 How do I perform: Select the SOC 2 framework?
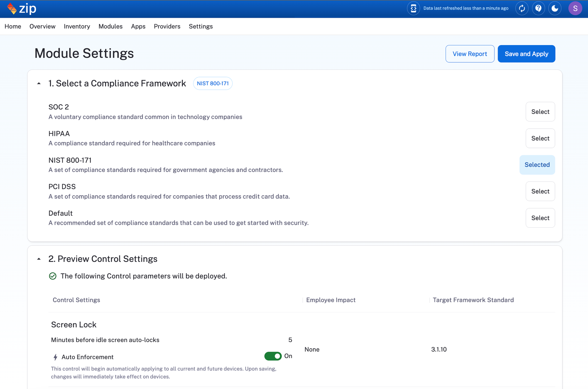(x=540, y=112)
